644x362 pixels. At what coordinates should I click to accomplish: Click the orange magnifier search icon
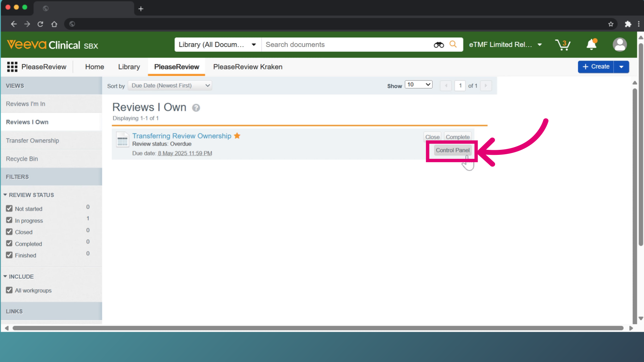[x=453, y=44]
